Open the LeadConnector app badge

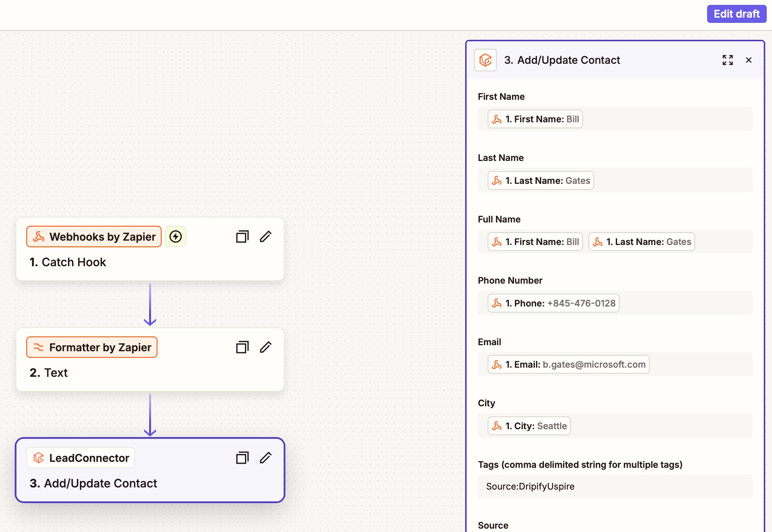(x=81, y=458)
